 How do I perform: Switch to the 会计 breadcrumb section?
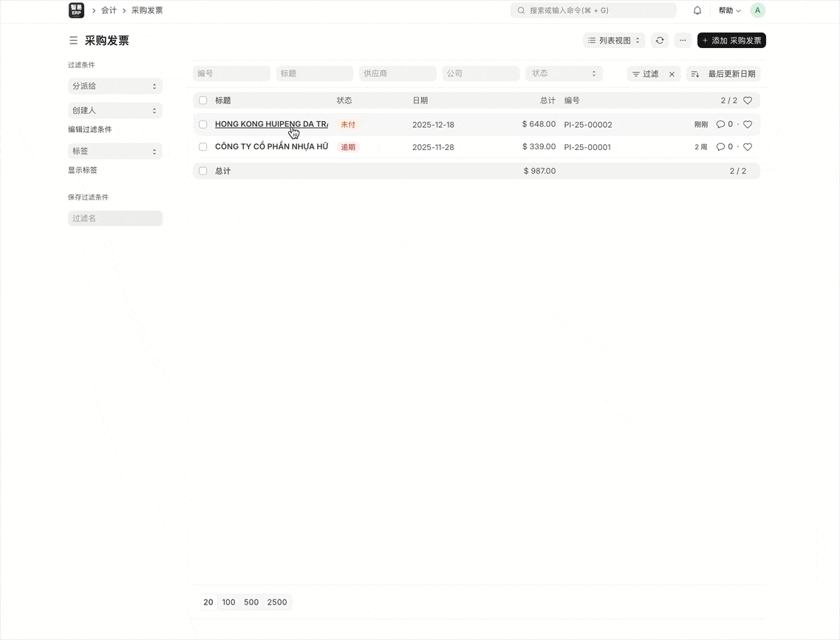(109, 10)
